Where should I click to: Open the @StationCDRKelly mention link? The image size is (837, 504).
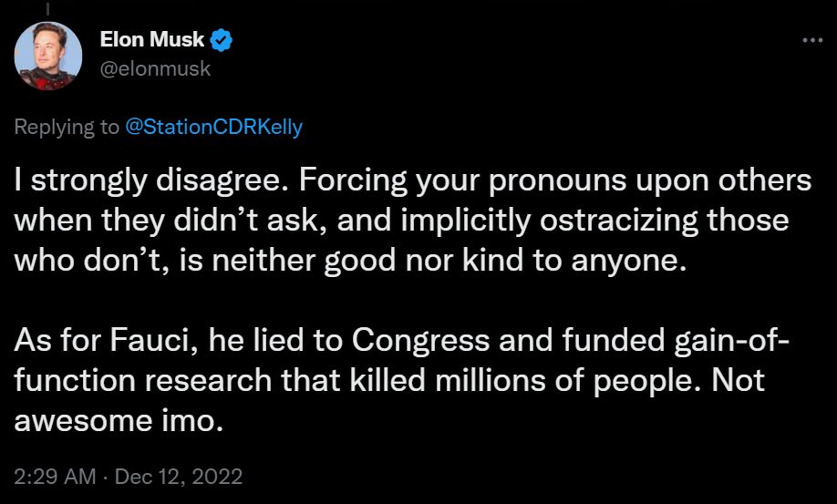[x=213, y=127]
